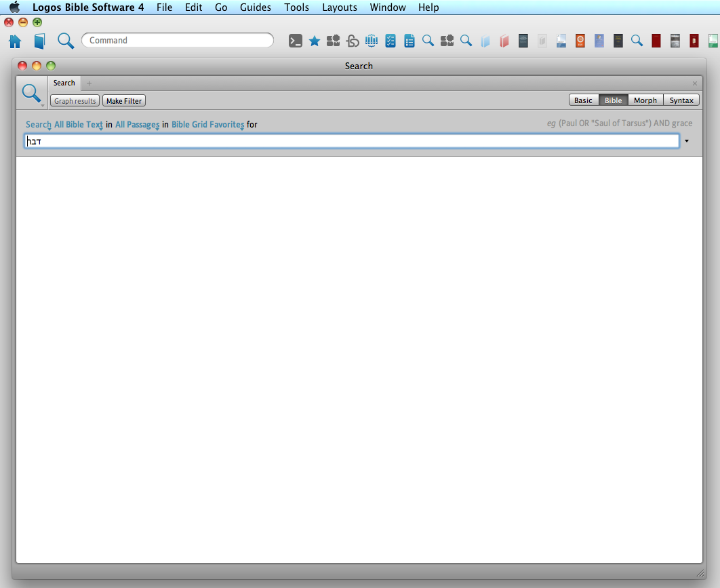Viewport: 720px width, 588px height.
Task: Focus the Command input box
Action: pyautogui.click(x=178, y=41)
